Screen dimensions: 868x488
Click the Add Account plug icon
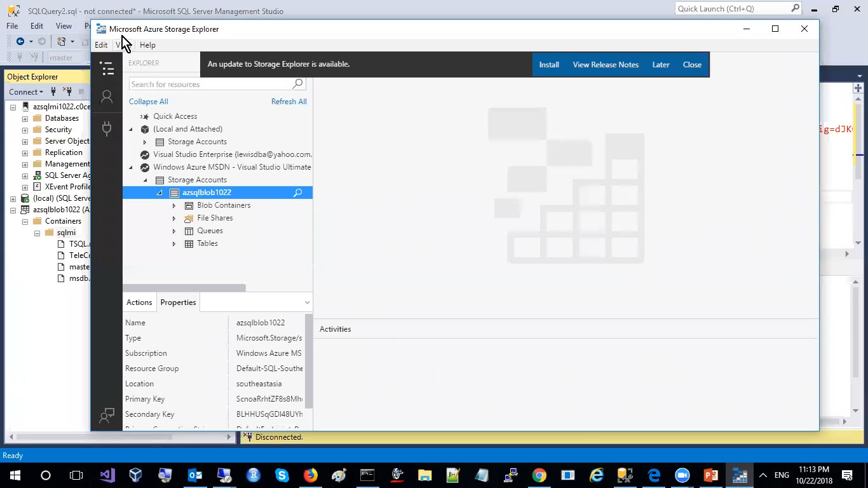pyautogui.click(x=107, y=128)
